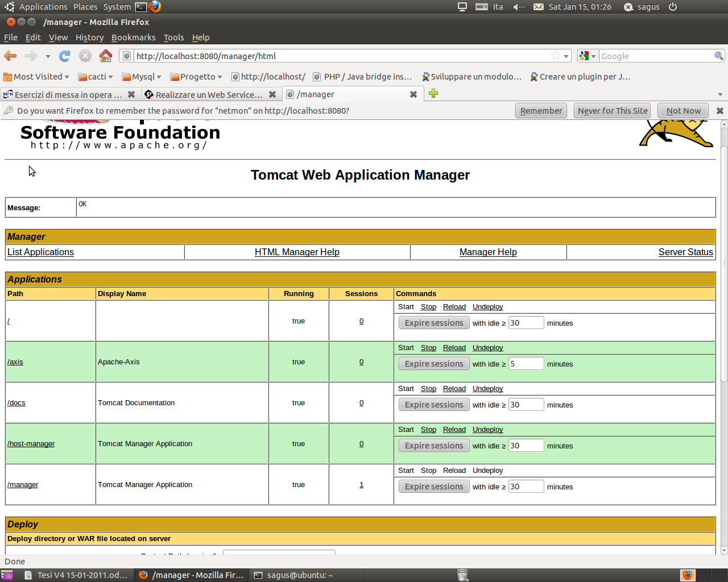Open the Most Visited bookmarks folder
Viewport: 728px width, 582px height.
click(36, 77)
